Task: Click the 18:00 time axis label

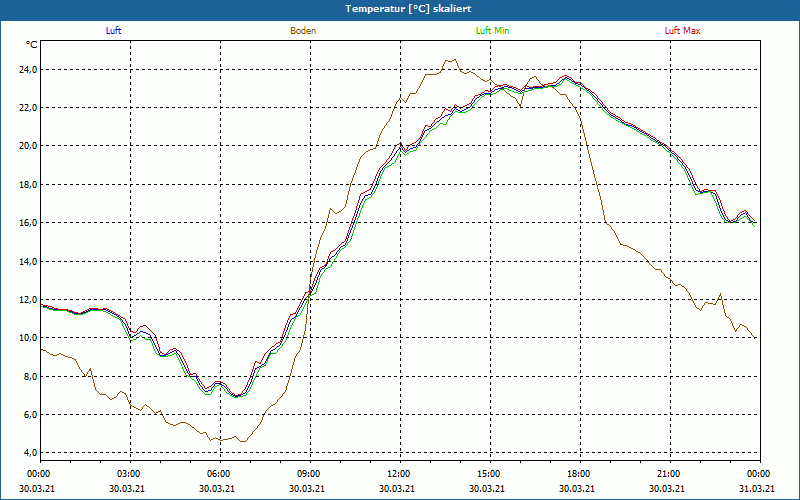Action: (578, 474)
